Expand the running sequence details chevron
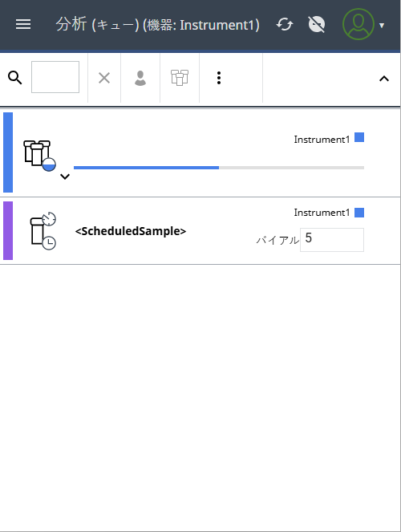401x532 pixels. tap(65, 177)
